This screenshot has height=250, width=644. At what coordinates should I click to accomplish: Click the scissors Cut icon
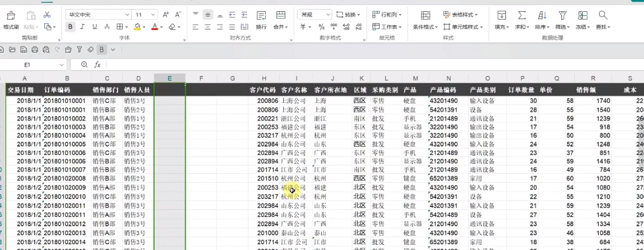47,14
